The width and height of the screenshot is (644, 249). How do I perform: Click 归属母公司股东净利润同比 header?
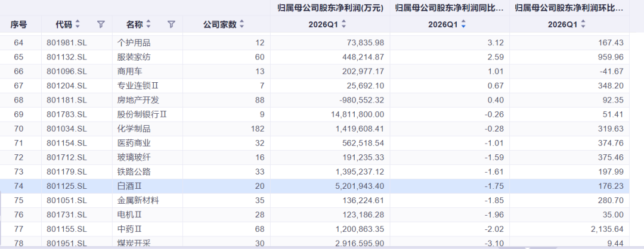450,8
